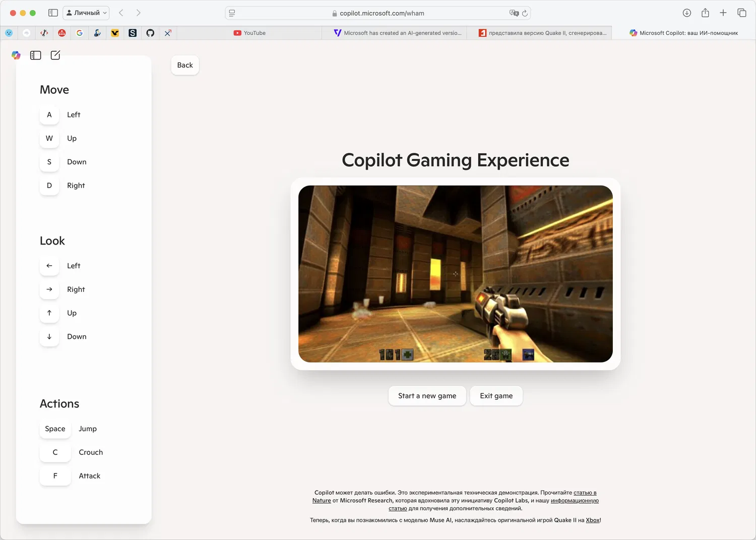This screenshot has width=756, height=540.
Task: Toggle the Copilot sidebar panel icon
Action: point(35,55)
